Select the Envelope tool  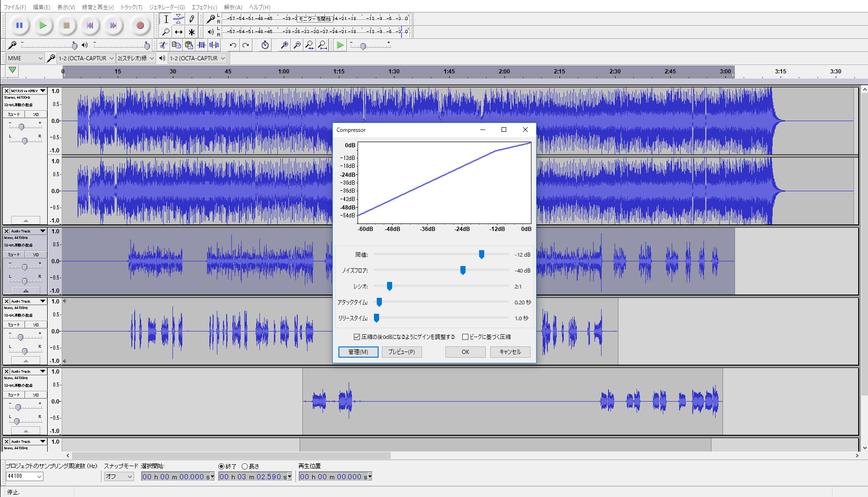(179, 19)
